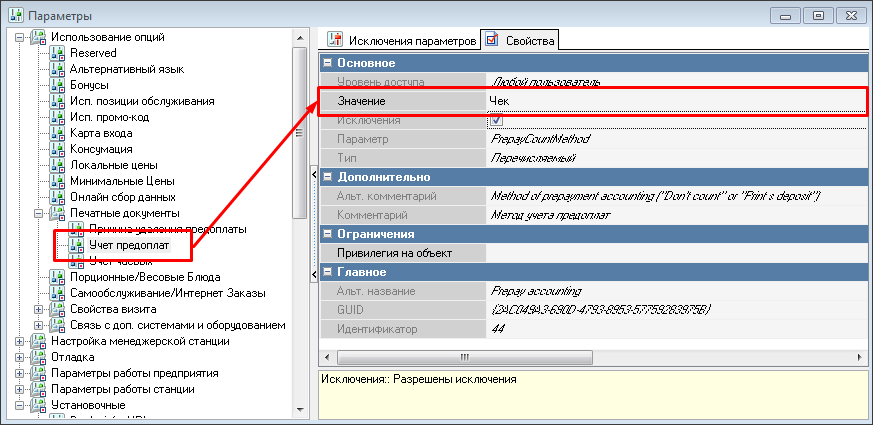Collapse the Ограничения property section
Image resolution: width=873 pixels, height=425 pixels.
click(327, 234)
